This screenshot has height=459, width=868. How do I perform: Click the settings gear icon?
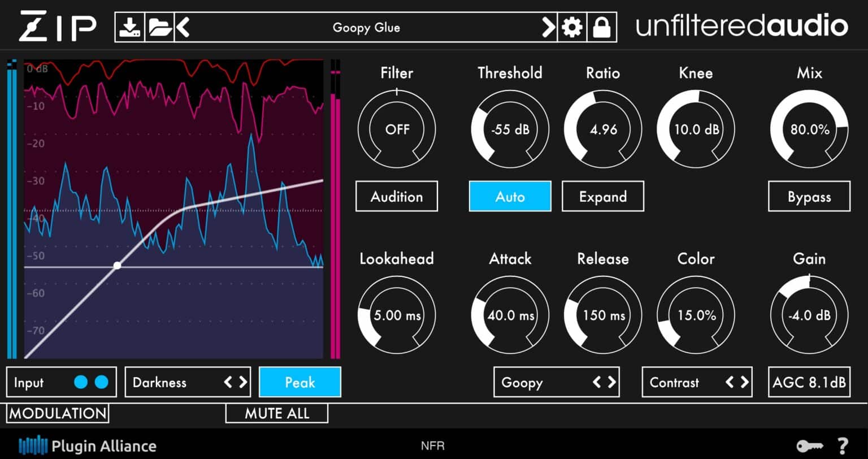[x=572, y=26]
